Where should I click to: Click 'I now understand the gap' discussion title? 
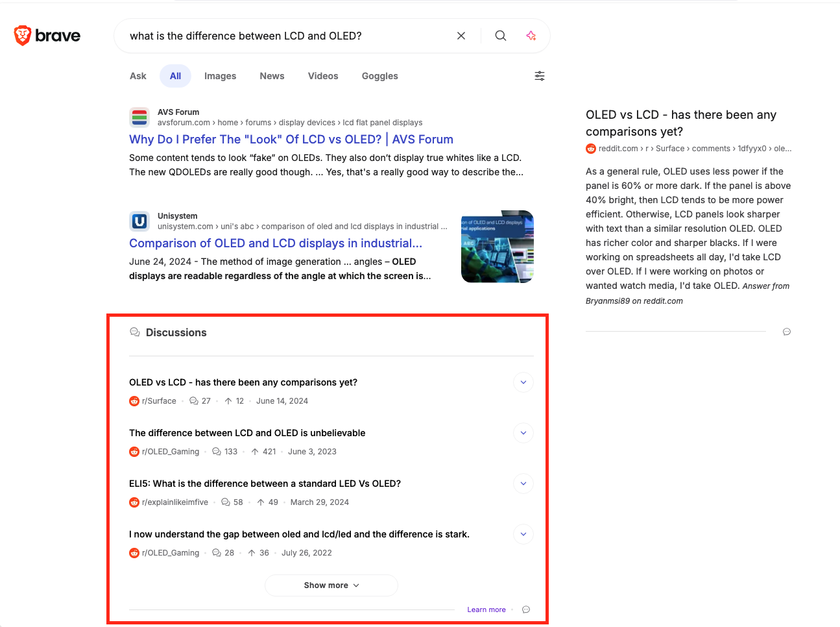[299, 534]
